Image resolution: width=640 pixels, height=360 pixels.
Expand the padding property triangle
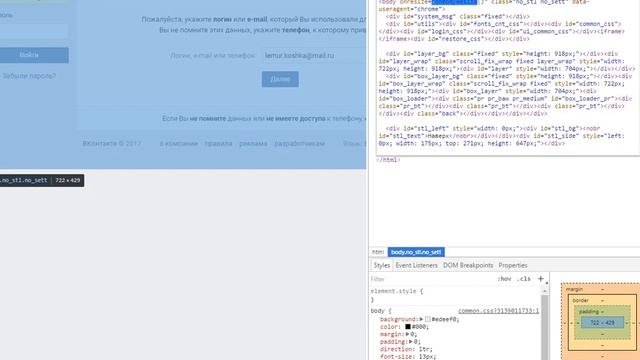[411, 342]
